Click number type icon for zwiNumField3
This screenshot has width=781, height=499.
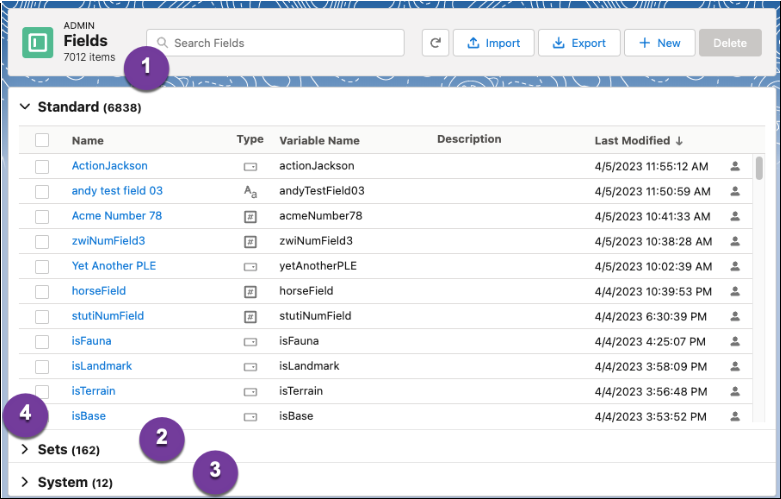tap(250, 242)
